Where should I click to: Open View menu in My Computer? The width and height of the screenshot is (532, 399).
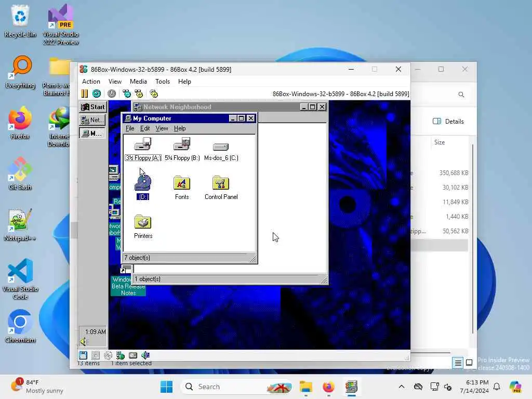click(x=162, y=128)
